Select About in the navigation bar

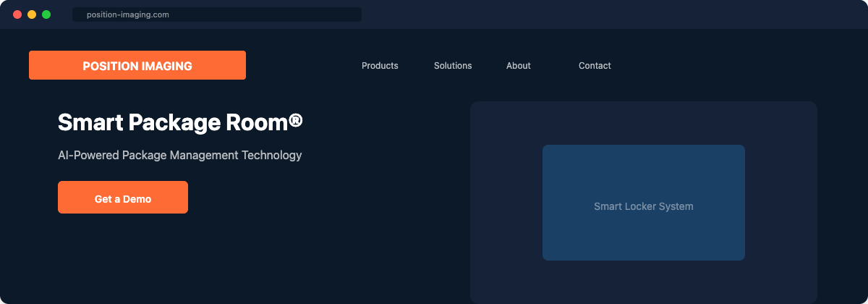tap(519, 66)
